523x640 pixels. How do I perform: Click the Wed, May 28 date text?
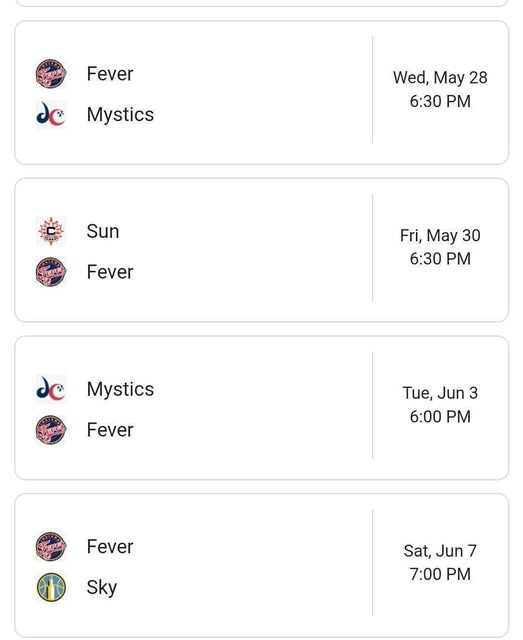point(440,78)
